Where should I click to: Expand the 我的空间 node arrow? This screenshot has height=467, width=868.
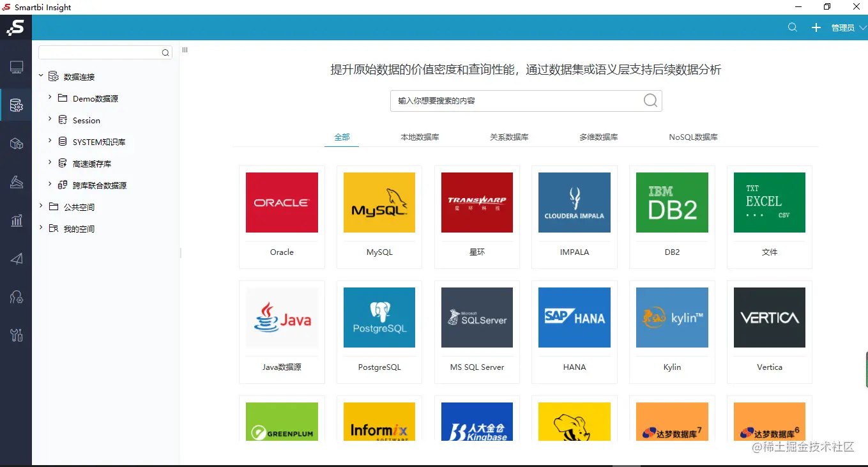pyautogui.click(x=41, y=227)
